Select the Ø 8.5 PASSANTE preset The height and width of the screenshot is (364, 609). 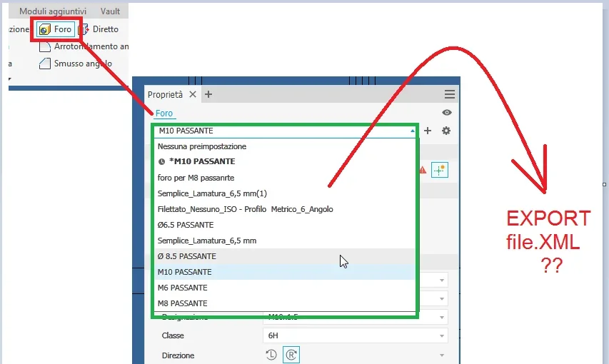[x=285, y=256]
